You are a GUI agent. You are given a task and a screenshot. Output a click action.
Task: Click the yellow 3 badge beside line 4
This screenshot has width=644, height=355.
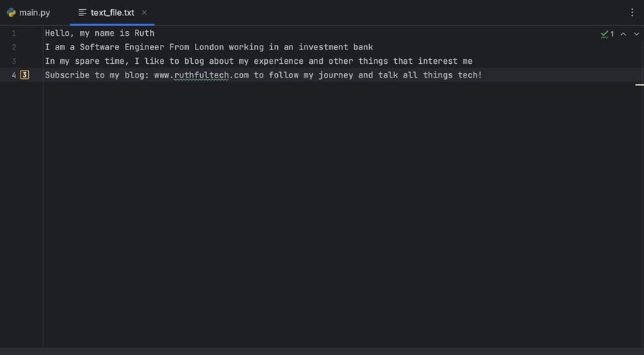point(24,75)
